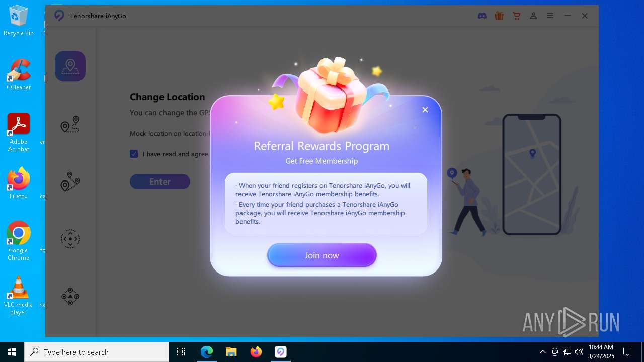Open Google Chrome desktop shortcut
Screen dimensions: 644x362
(19, 241)
